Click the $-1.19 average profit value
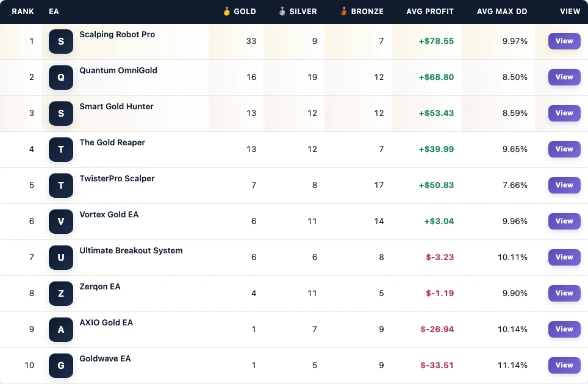The width and height of the screenshot is (588, 384). click(440, 294)
